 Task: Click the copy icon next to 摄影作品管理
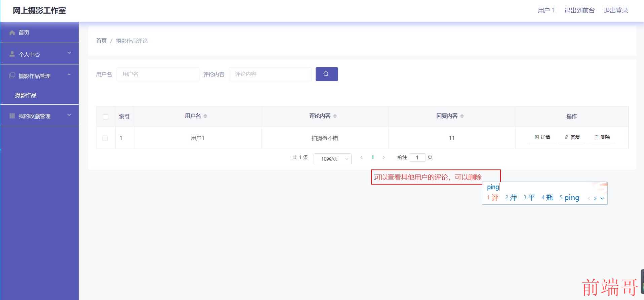tap(12, 76)
